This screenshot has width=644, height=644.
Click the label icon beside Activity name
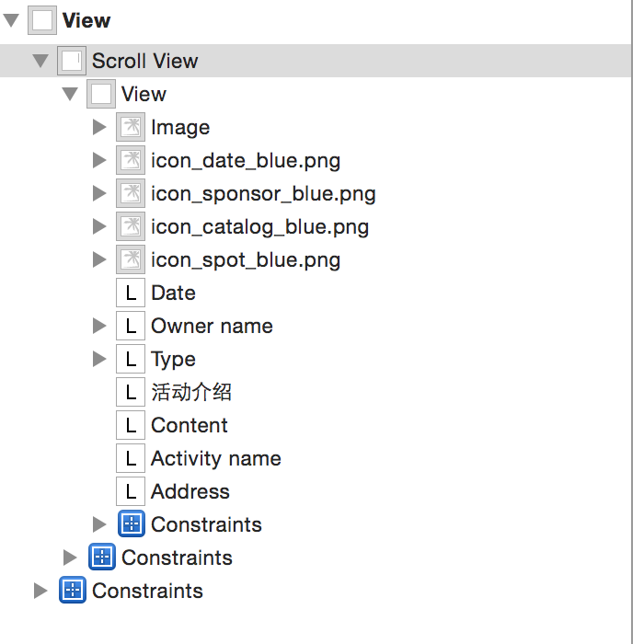tap(131, 458)
